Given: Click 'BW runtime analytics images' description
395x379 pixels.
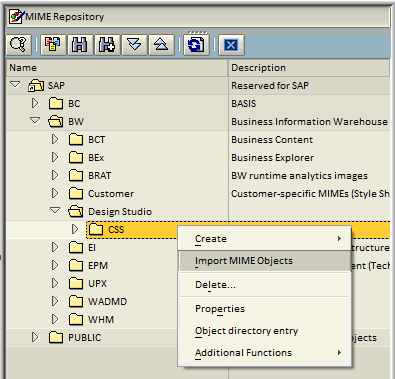Looking at the screenshot, I should [299, 176].
